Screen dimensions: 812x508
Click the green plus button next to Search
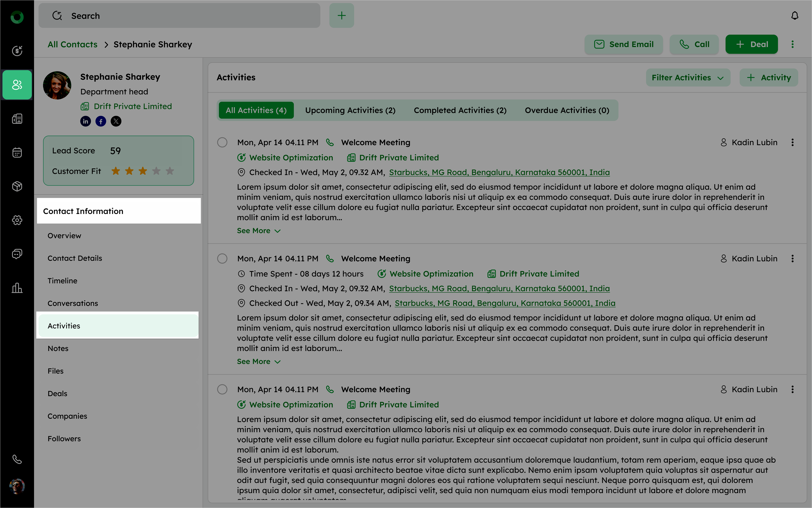coord(341,16)
